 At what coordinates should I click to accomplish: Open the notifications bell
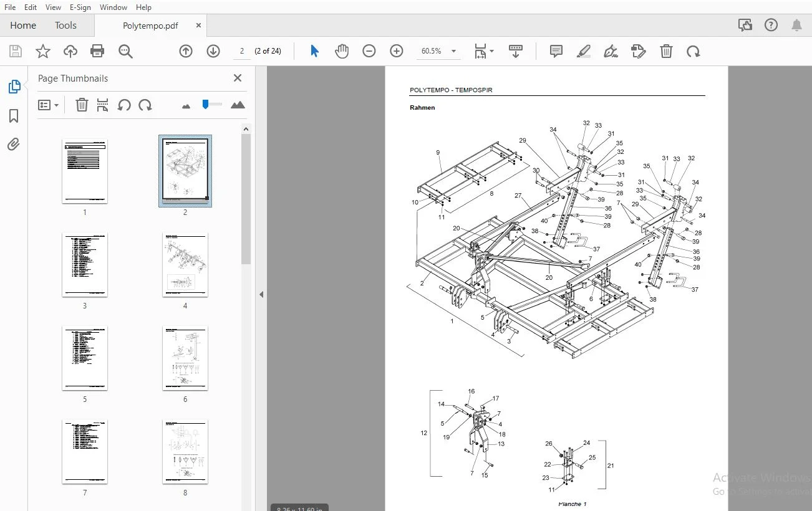797,25
